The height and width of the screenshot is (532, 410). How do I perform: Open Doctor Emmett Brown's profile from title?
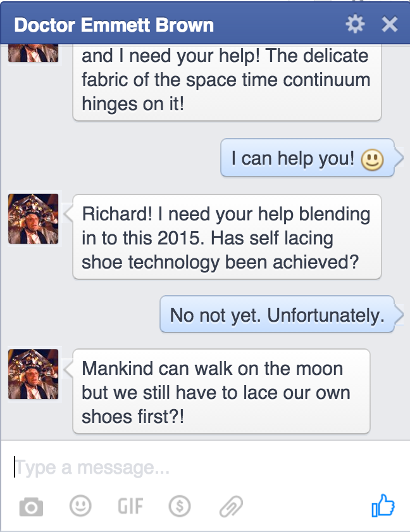click(x=114, y=25)
